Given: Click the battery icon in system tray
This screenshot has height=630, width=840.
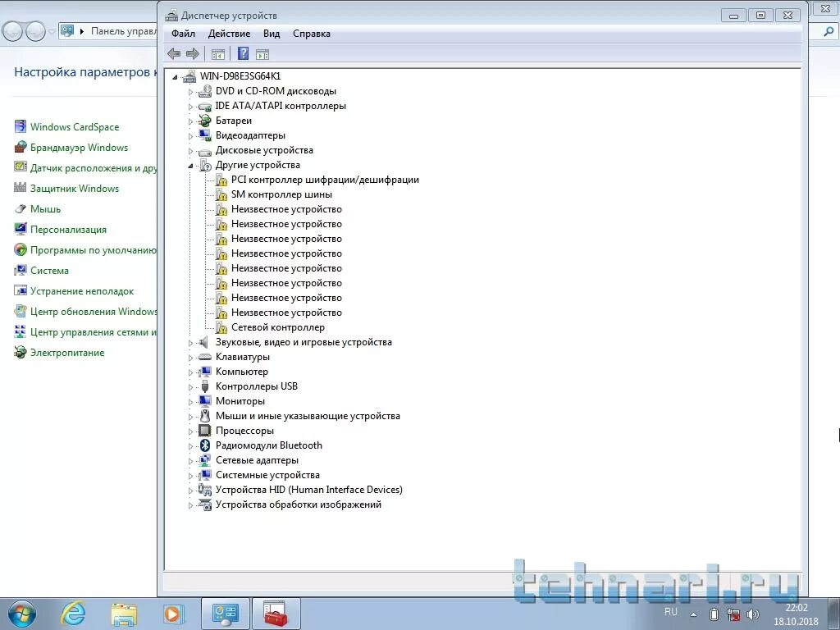Looking at the screenshot, I should coord(714,614).
